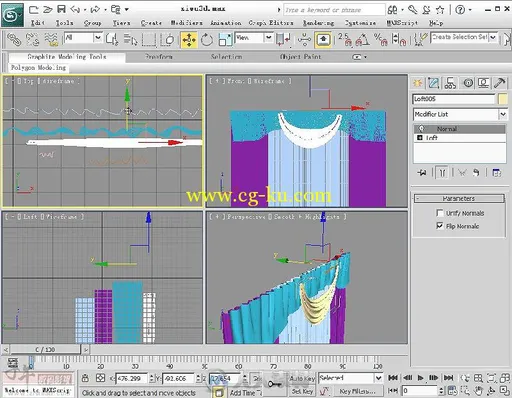Click the time slider 0 / 120 handle
This screenshot has height=398, width=512.
(x=45, y=350)
